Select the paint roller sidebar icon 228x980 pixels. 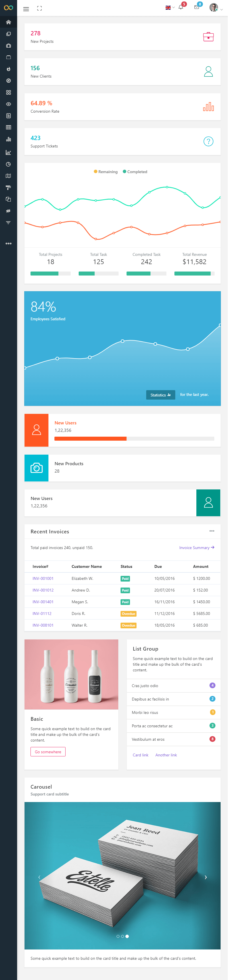coord(8,188)
